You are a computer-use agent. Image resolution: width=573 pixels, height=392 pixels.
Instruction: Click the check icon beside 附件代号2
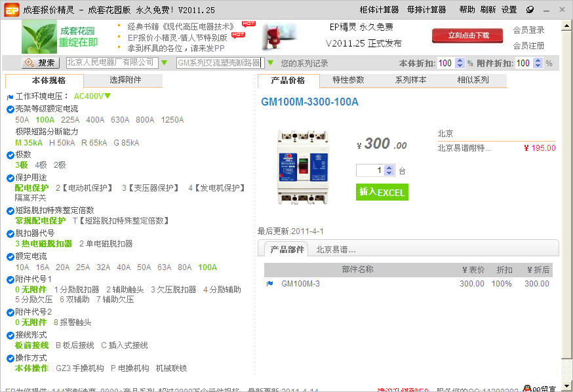(x=10, y=313)
